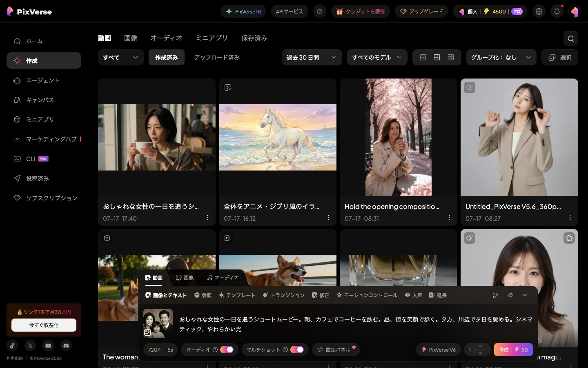Switch to the オーディオ library tab

[x=166, y=38]
